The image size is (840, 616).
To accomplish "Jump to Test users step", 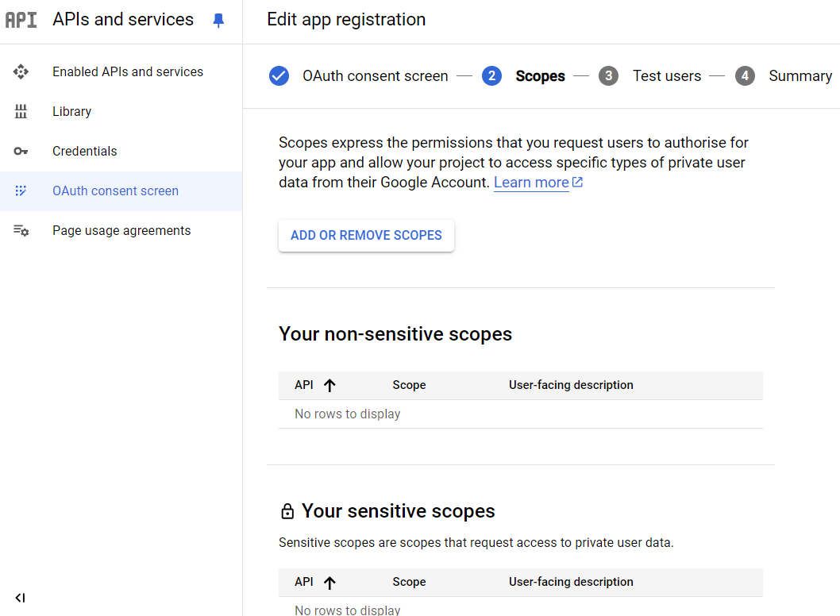I will (x=667, y=76).
